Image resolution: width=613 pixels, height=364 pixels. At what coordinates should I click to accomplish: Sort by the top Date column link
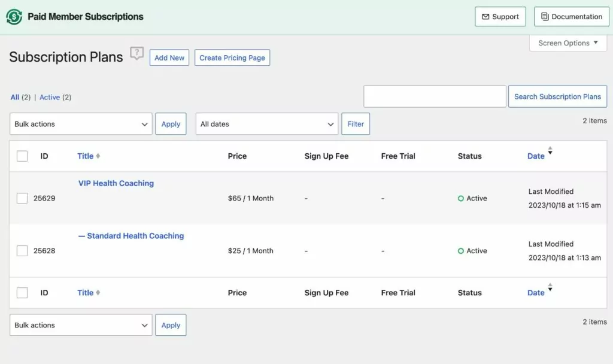tap(536, 156)
